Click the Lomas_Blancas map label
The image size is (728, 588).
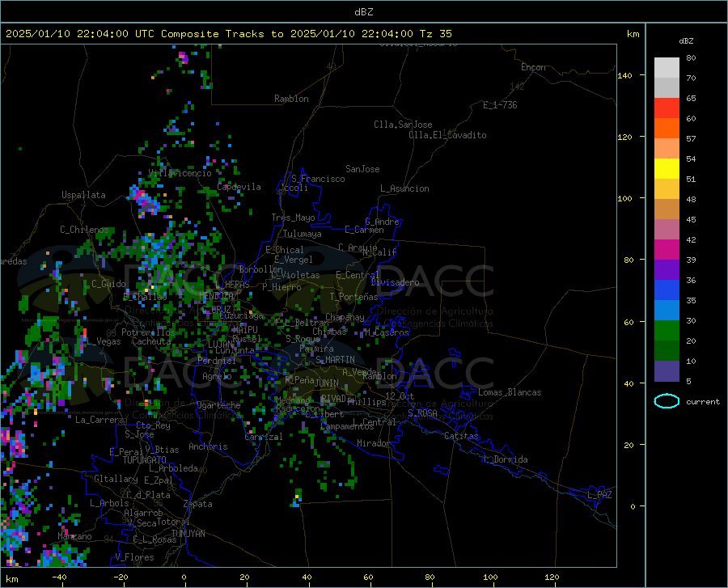point(510,392)
